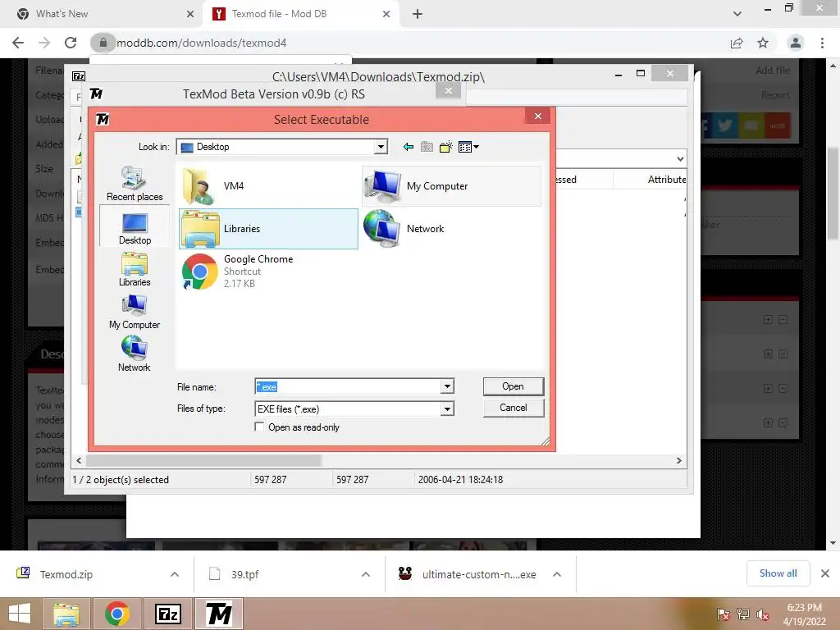Close the Select Executable dialog
840x630 pixels.
(538, 116)
